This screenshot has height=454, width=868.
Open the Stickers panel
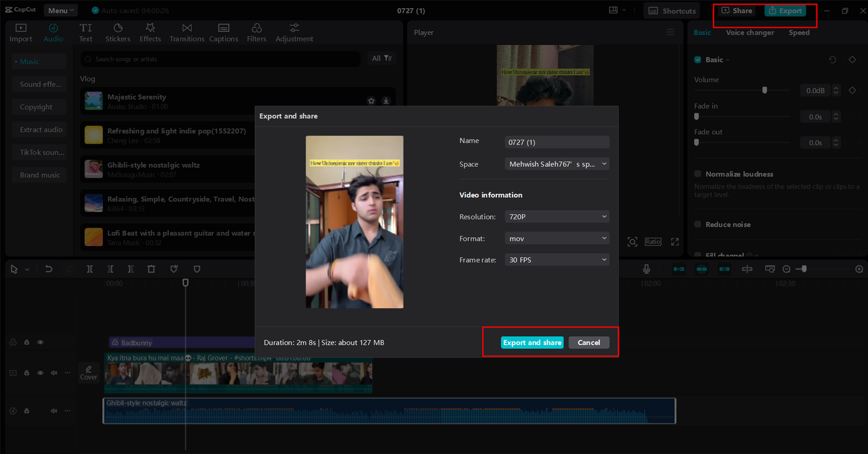coord(118,33)
